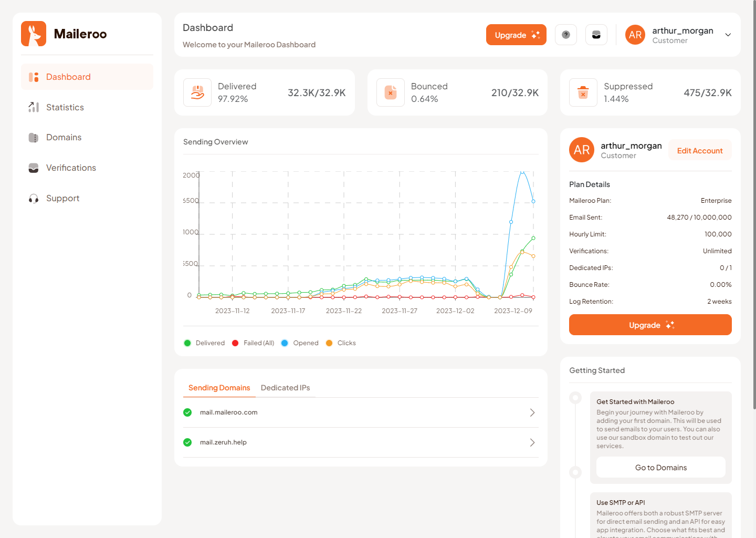
Task: Select the Sending Domains tab
Action: (x=219, y=388)
